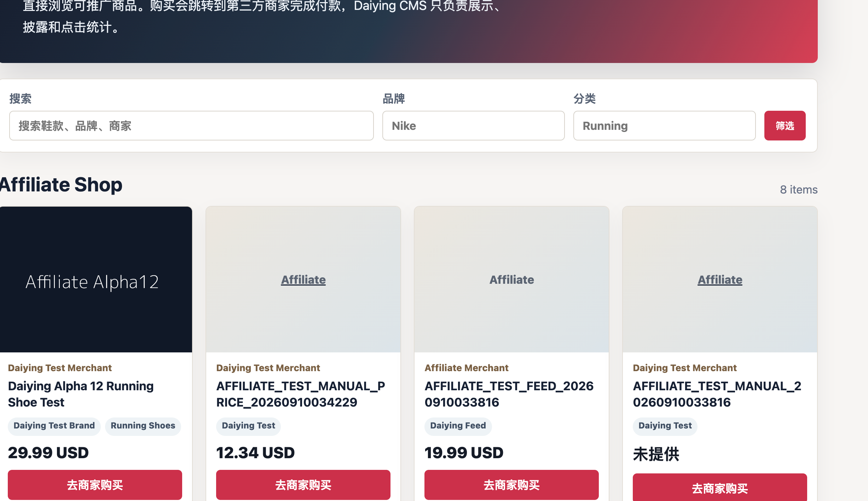Open the AFFILIATE_TEST_MANUAL_PRICE product image link
This screenshot has width=868, height=501.
(303, 280)
